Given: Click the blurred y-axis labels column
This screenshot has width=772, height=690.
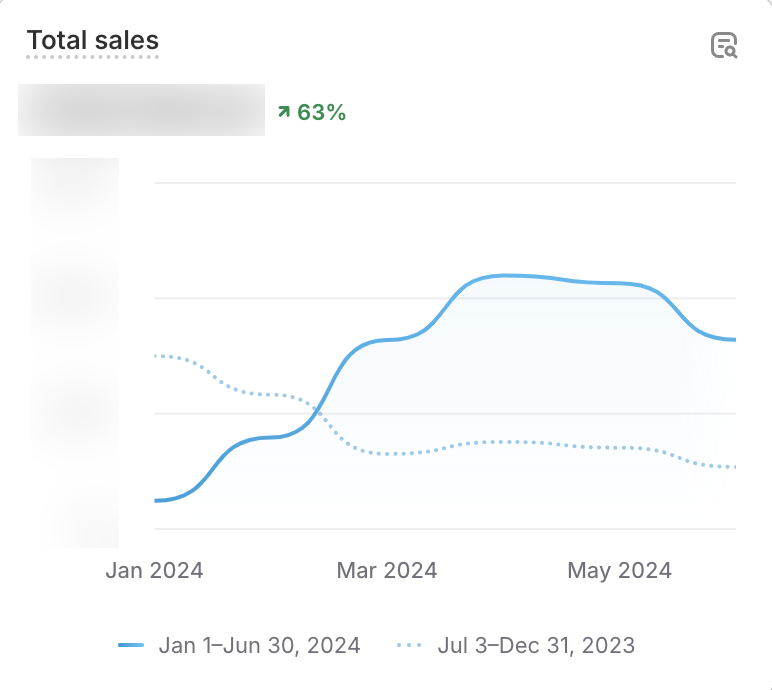Looking at the screenshot, I should click(75, 352).
